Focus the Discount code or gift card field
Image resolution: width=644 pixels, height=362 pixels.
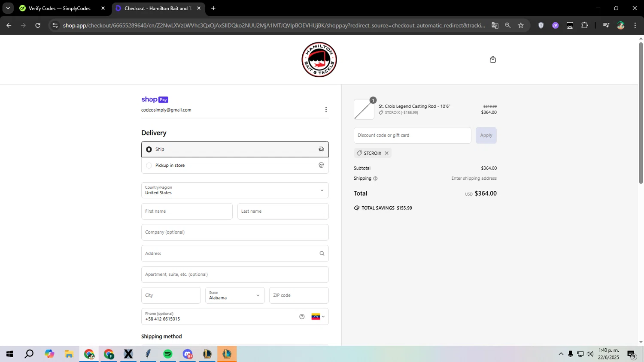point(412,136)
